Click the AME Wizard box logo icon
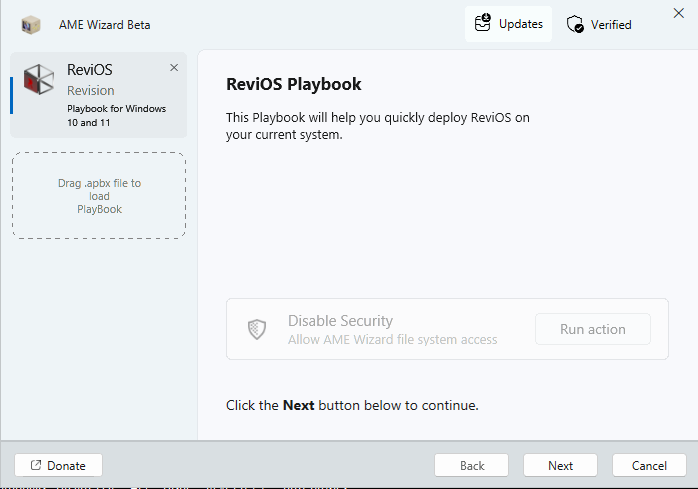The image size is (698, 489). (31, 24)
